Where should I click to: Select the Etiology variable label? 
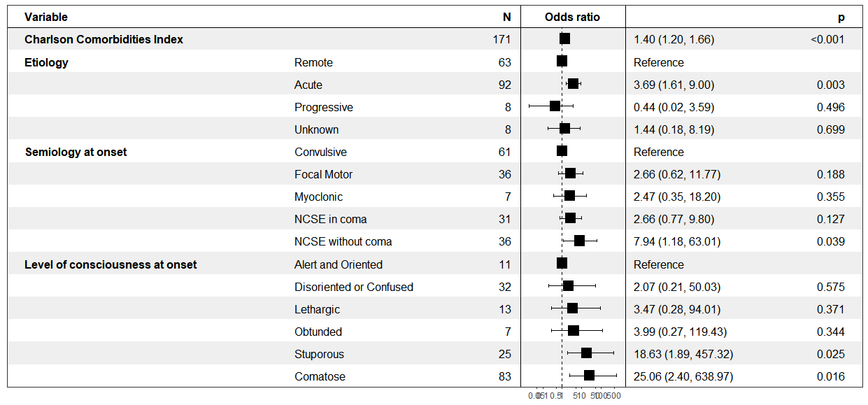46,62
